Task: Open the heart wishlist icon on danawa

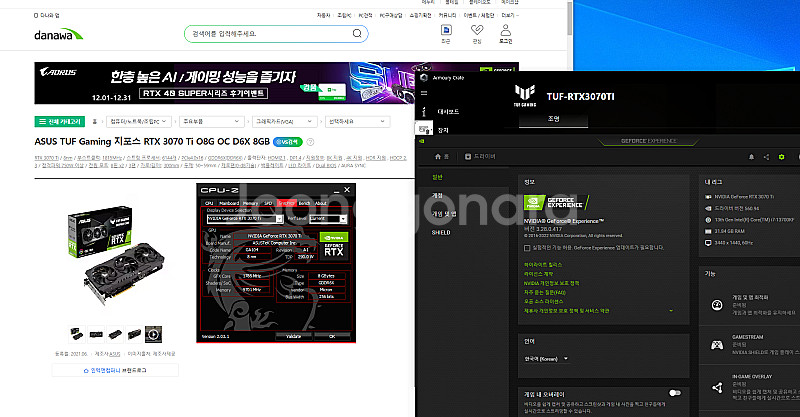Action: tap(477, 30)
